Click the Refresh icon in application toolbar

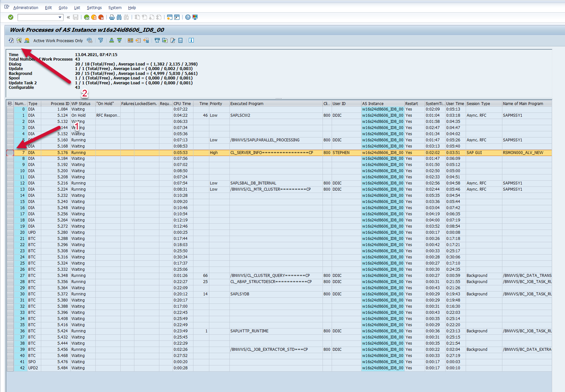click(x=11, y=41)
